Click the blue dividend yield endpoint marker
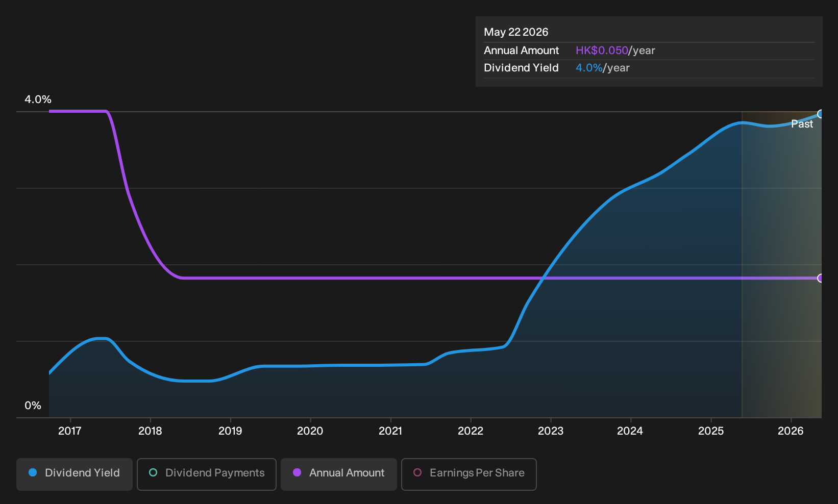Screen dimensions: 838x504 pyautogui.click(x=821, y=114)
